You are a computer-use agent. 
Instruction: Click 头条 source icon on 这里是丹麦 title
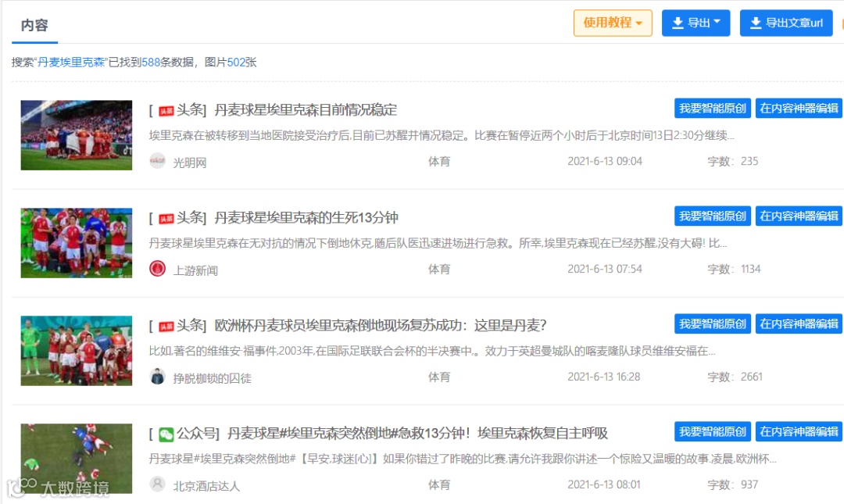[x=166, y=327]
